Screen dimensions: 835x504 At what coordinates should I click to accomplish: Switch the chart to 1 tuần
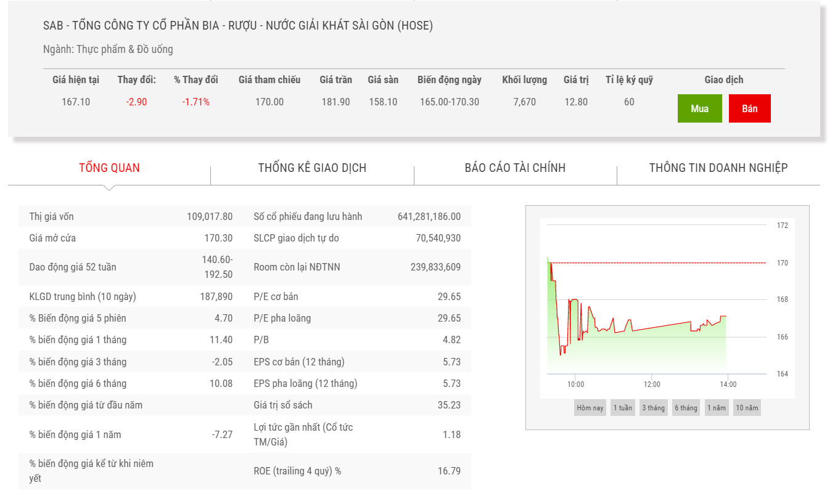coord(622,408)
